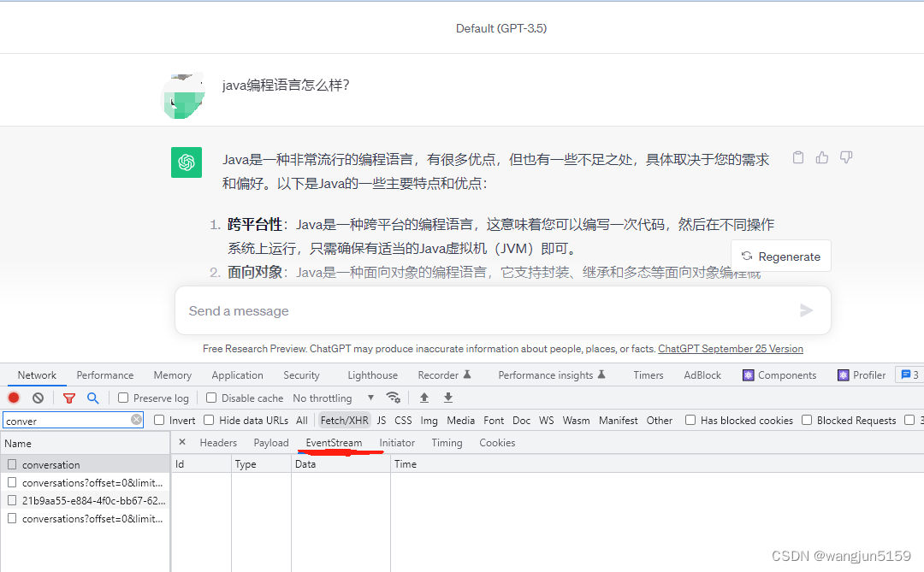Check Has blocked cookies filter
924x572 pixels.
pyautogui.click(x=690, y=420)
